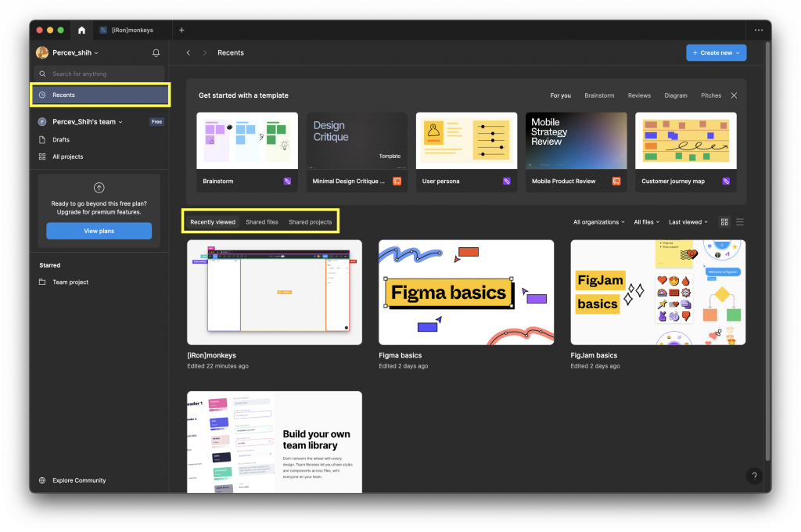Click the Drafts file icon

(42, 139)
